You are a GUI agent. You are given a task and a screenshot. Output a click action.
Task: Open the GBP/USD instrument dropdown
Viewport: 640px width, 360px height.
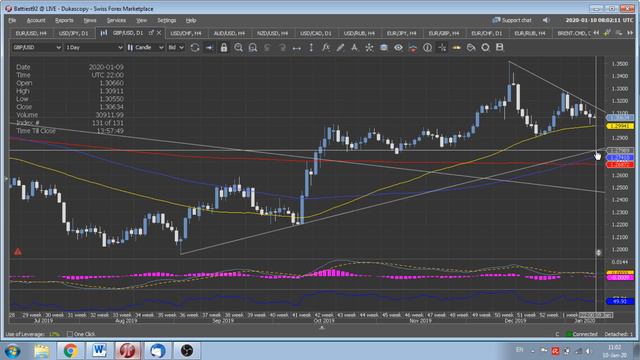(37, 48)
